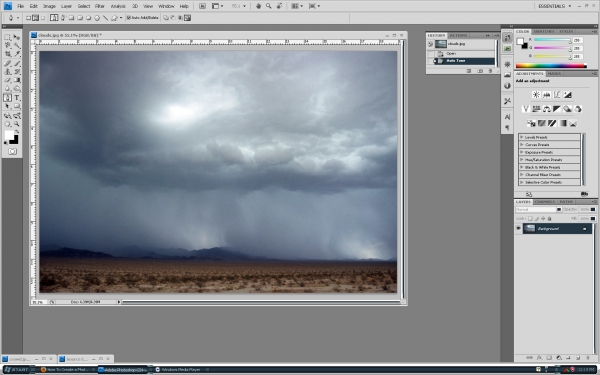Hide the Background layer visibility eye
Viewport: 600px width, 375px height.
(518, 228)
